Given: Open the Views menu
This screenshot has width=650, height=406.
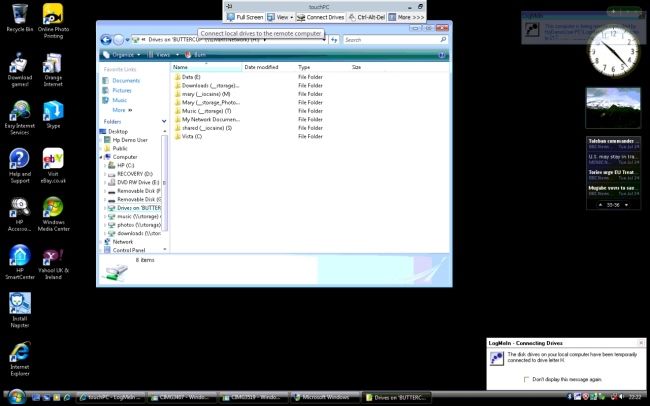Looking at the screenshot, I should click(x=163, y=55).
